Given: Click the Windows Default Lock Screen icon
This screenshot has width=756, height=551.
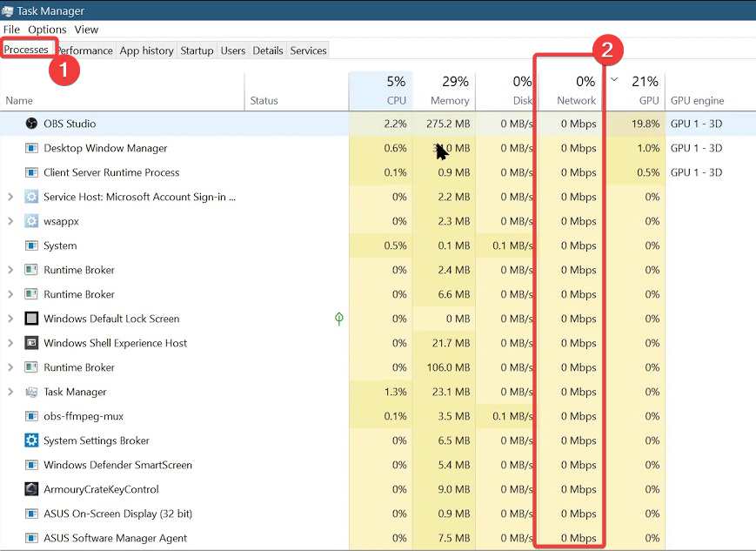Looking at the screenshot, I should point(30,318).
